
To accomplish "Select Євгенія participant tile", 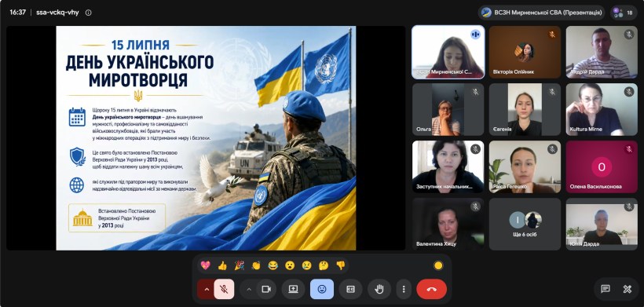I will [525, 110].
